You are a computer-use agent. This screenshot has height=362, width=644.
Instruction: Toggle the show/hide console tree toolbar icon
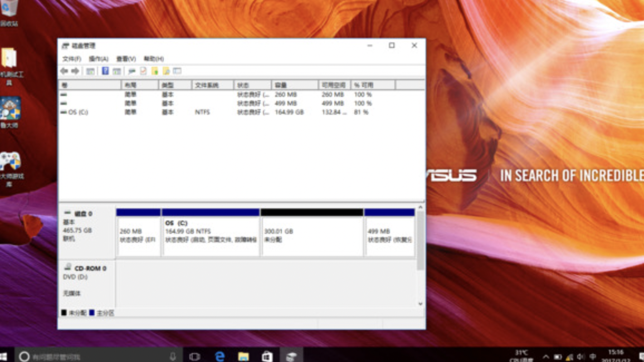point(90,71)
